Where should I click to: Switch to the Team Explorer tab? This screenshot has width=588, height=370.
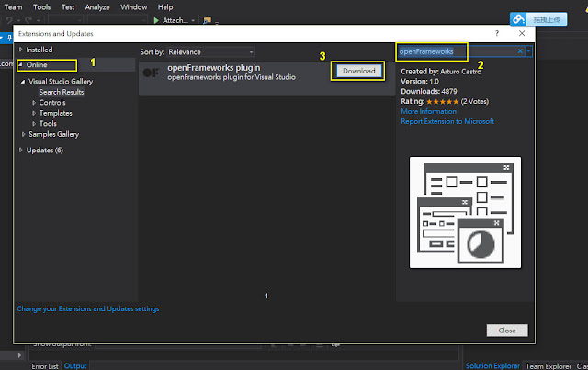coord(548,366)
